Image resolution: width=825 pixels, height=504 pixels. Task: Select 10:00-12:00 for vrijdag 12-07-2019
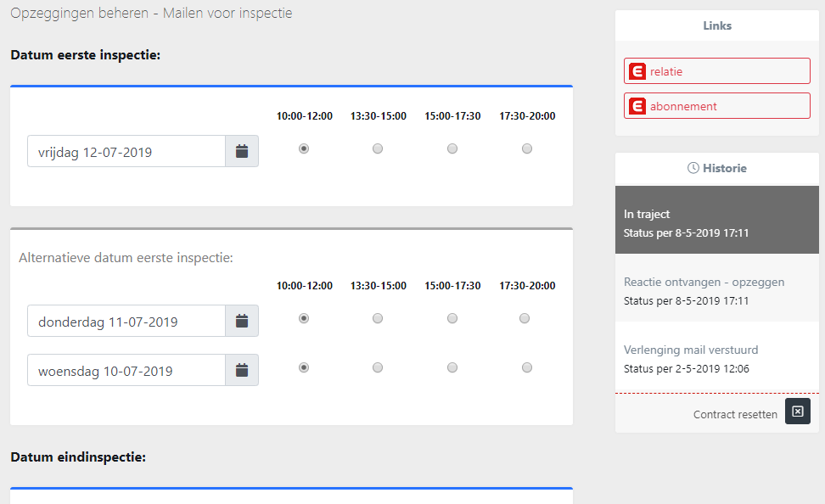(304, 148)
